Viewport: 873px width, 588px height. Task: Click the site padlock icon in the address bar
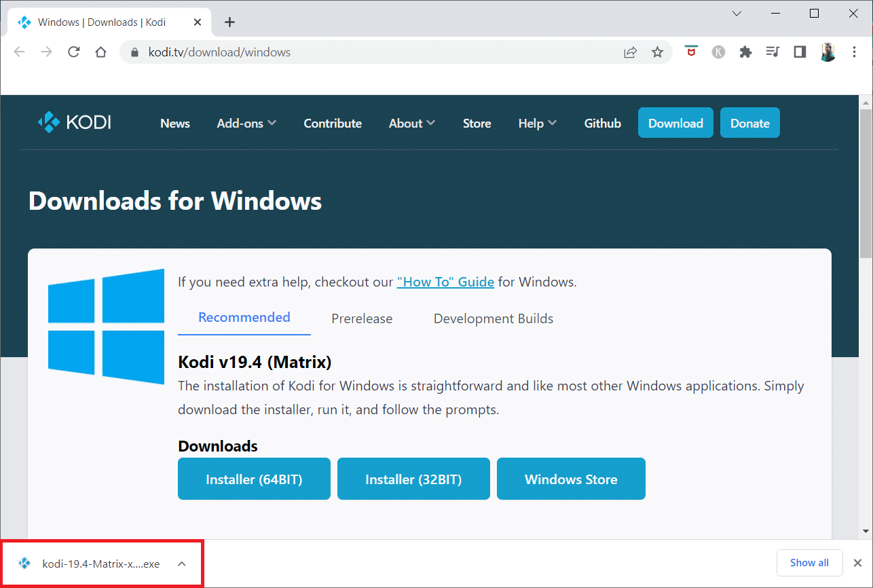(x=134, y=52)
